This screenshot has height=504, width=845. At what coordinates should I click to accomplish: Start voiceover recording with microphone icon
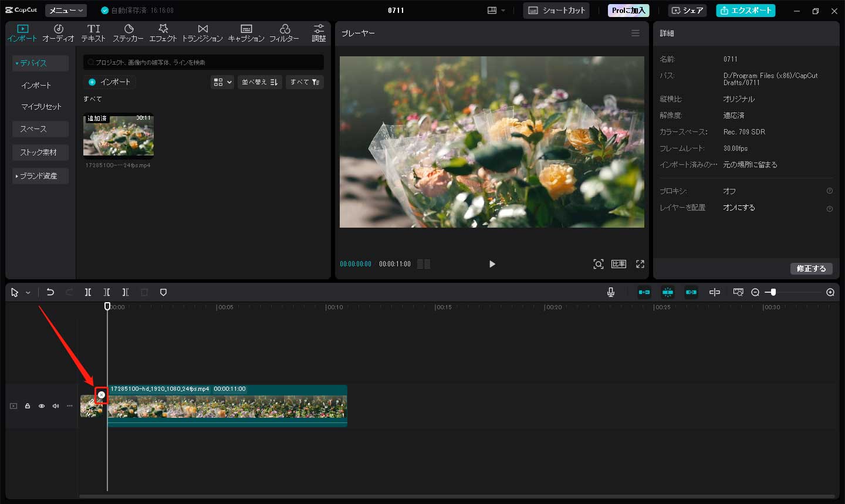[x=611, y=292]
